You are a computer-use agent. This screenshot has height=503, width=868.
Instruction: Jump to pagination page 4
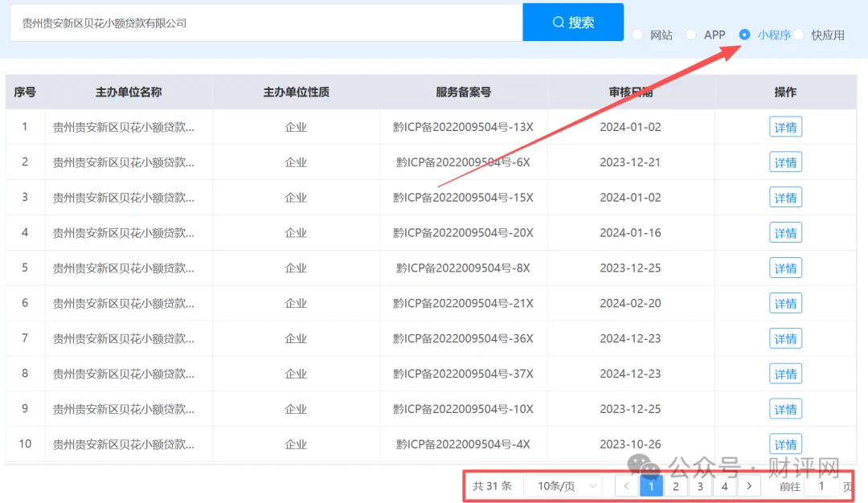724,486
